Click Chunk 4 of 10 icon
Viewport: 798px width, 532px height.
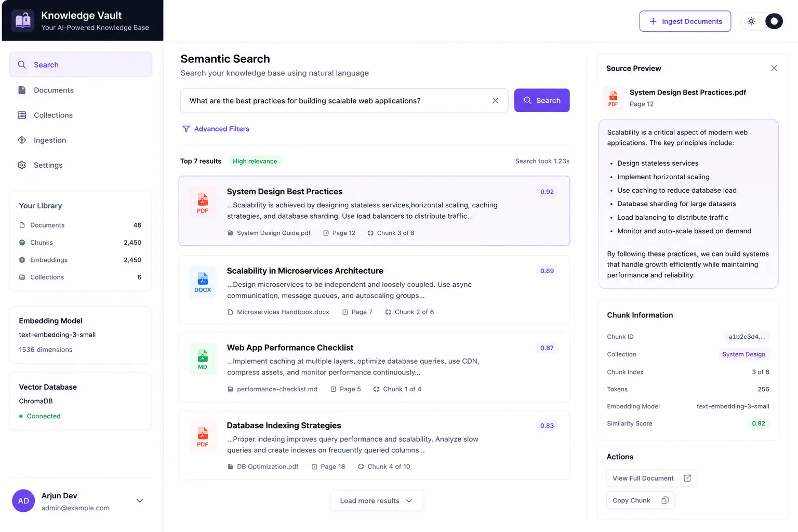pyautogui.click(x=361, y=467)
